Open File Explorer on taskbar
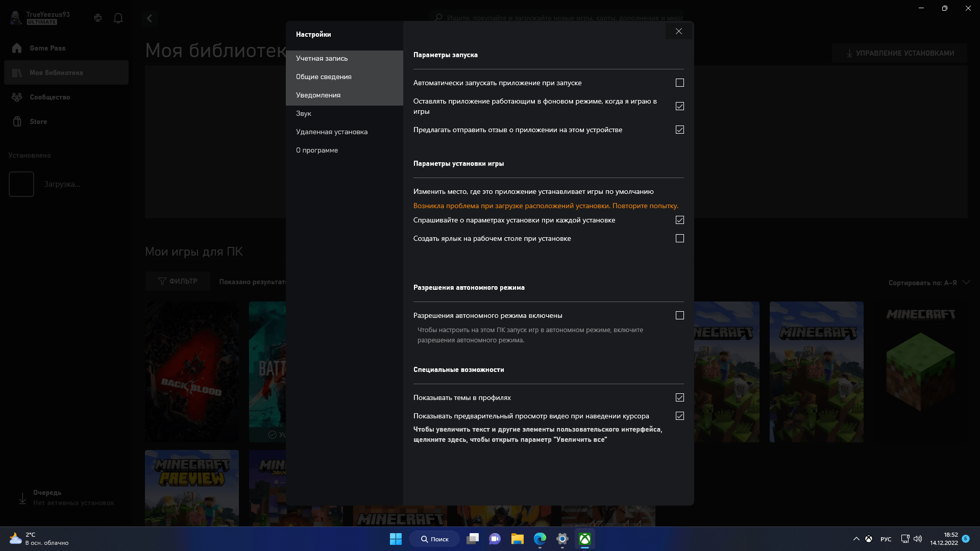Image resolution: width=980 pixels, height=551 pixels. (x=518, y=539)
